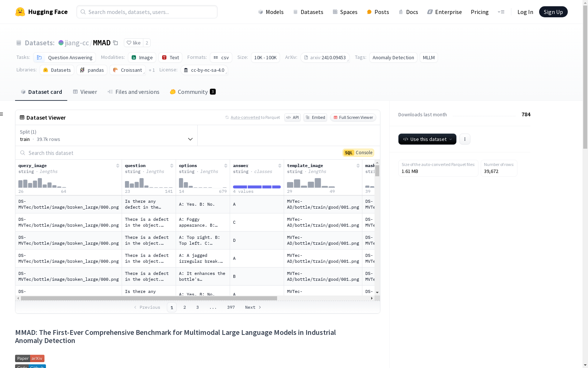
Task: Click the Image modality tag
Action: [142, 57]
